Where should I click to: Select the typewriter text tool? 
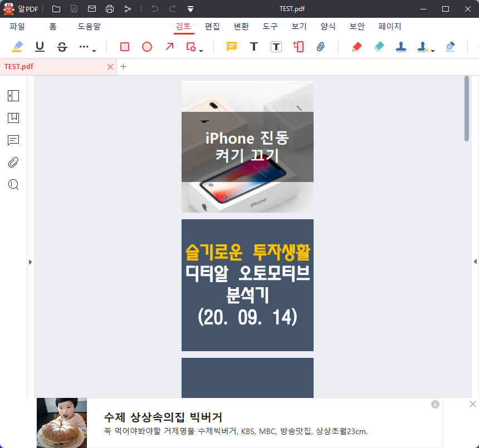(254, 47)
